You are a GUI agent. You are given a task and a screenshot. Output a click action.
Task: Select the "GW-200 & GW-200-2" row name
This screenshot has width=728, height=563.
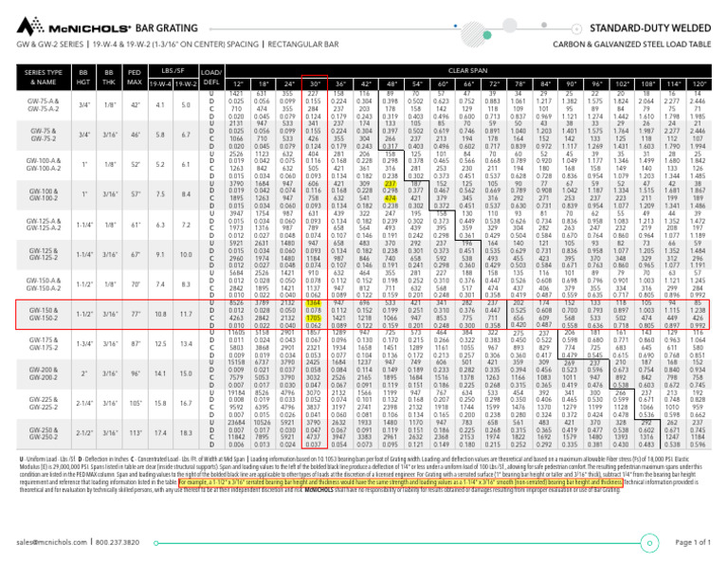(x=44, y=373)
